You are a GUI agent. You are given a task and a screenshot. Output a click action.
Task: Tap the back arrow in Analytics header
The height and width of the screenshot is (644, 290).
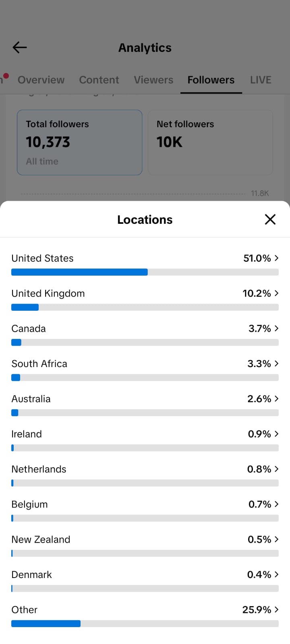20,47
